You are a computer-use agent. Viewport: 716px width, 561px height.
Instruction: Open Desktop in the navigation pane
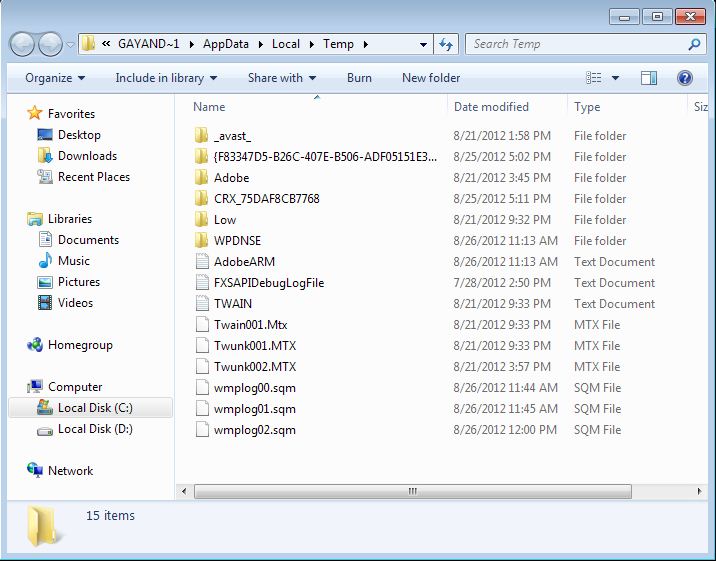[79, 135]
